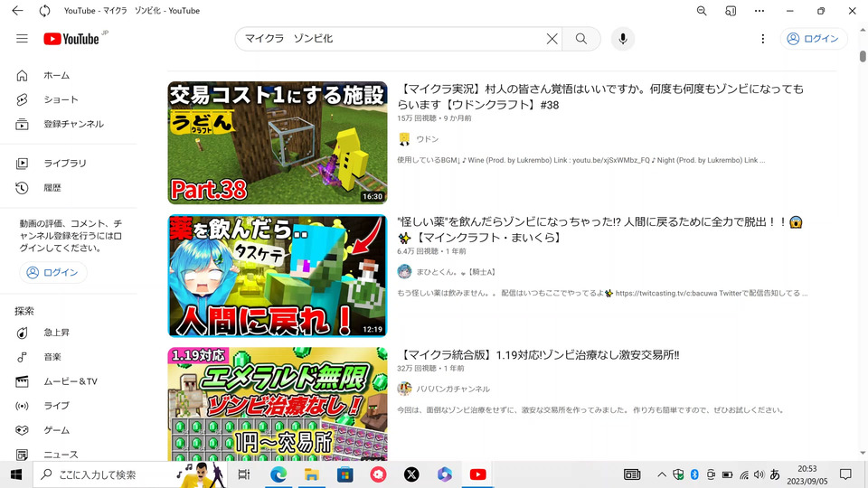Open the パパパンガチャンネル channel name
Viewport: 868px width, 488px height.
pos(453,389)
